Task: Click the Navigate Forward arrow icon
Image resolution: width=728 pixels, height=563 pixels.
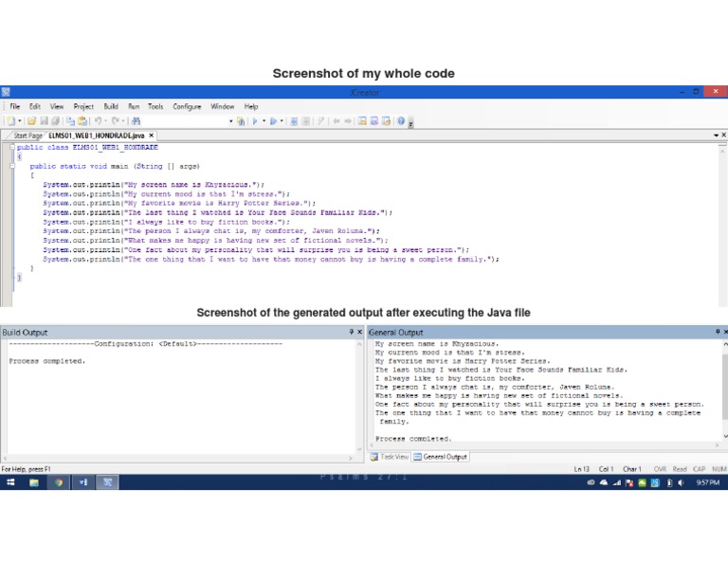Action: (348, 121)
